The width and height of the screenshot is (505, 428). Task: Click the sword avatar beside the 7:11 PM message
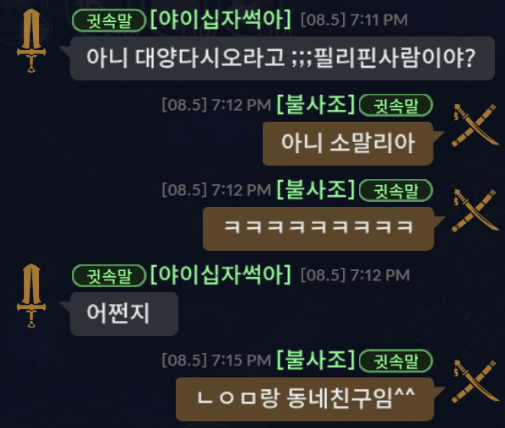click(31, 41)
